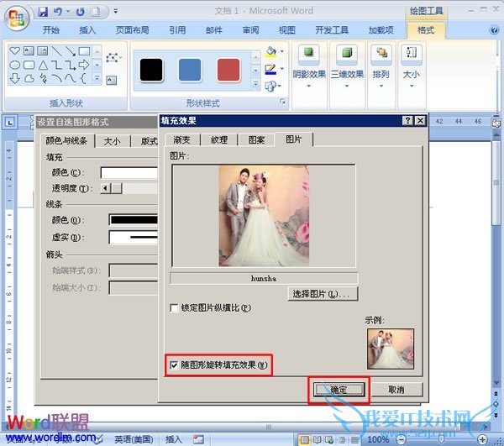Click the Office button logo
This screenshot has height=446, width=504.
coord(17,16)
